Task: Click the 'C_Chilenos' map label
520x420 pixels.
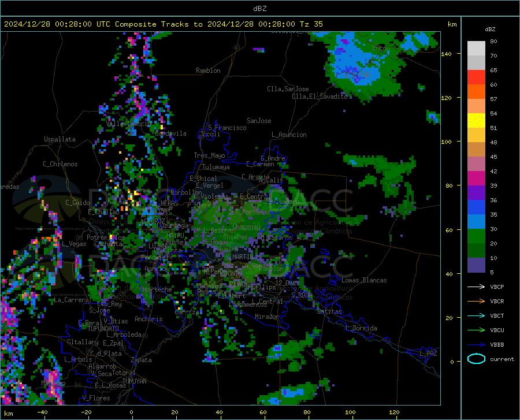Action: pyautogui.click(x=60, y=164)
